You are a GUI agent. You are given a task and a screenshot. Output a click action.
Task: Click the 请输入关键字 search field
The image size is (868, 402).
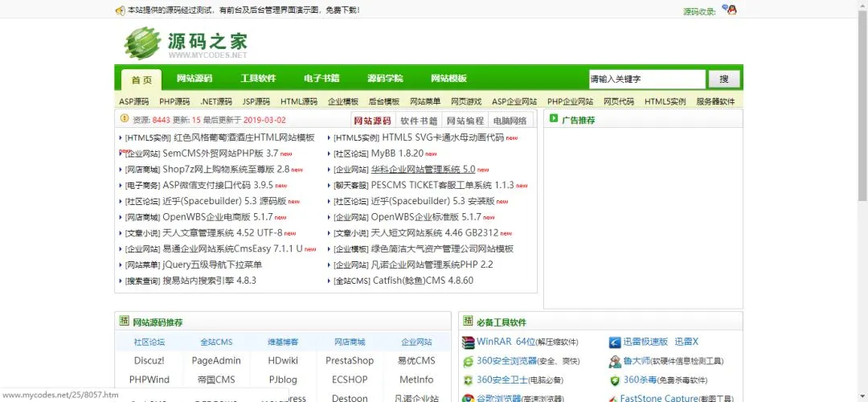647,79
